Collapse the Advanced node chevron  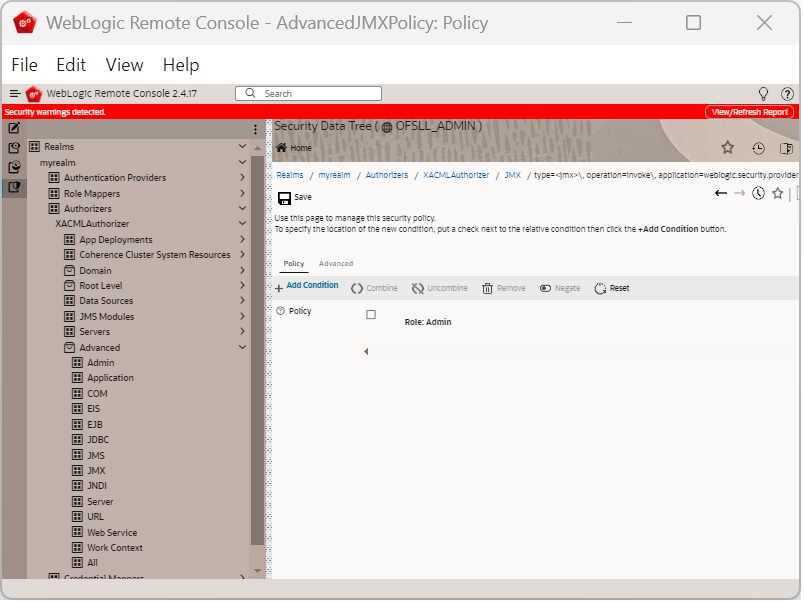point(243,348)
